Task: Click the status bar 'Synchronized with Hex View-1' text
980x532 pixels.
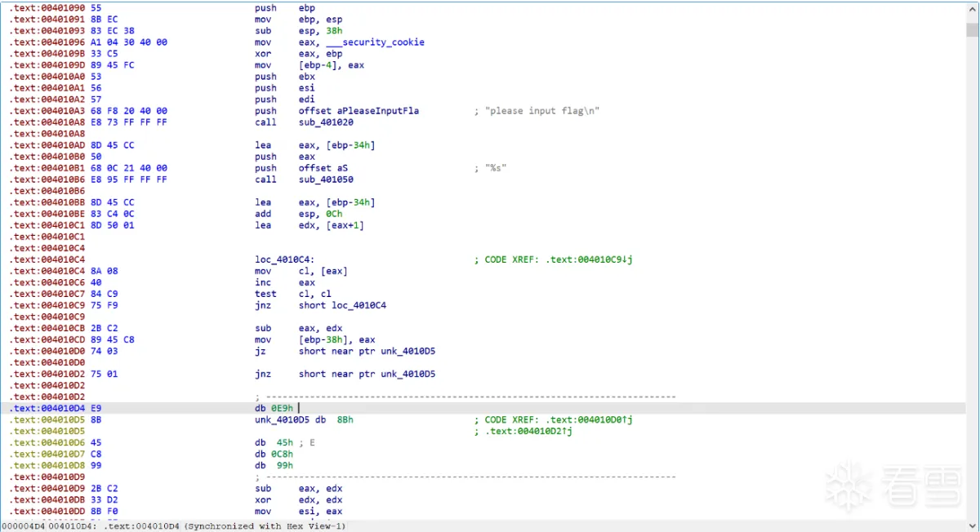Action: point(265,526)
